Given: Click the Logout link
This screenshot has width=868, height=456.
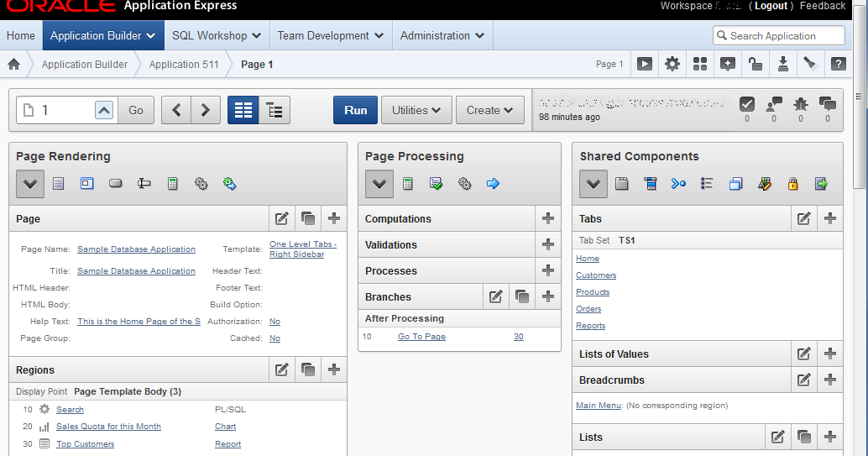Looking at the screenshot, I should tap(771, 6).
